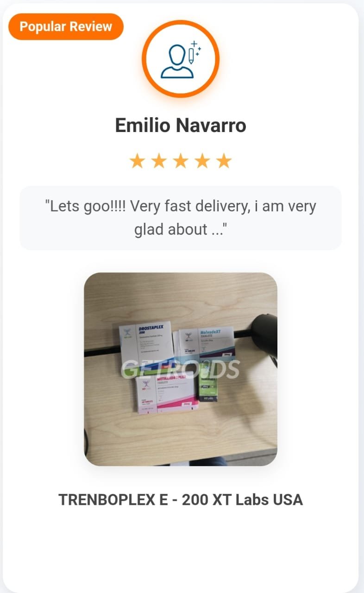The width and height of the screenshot is (364, 593).
Task: Click the fifth rating star
Action: [x=224, y=161]
